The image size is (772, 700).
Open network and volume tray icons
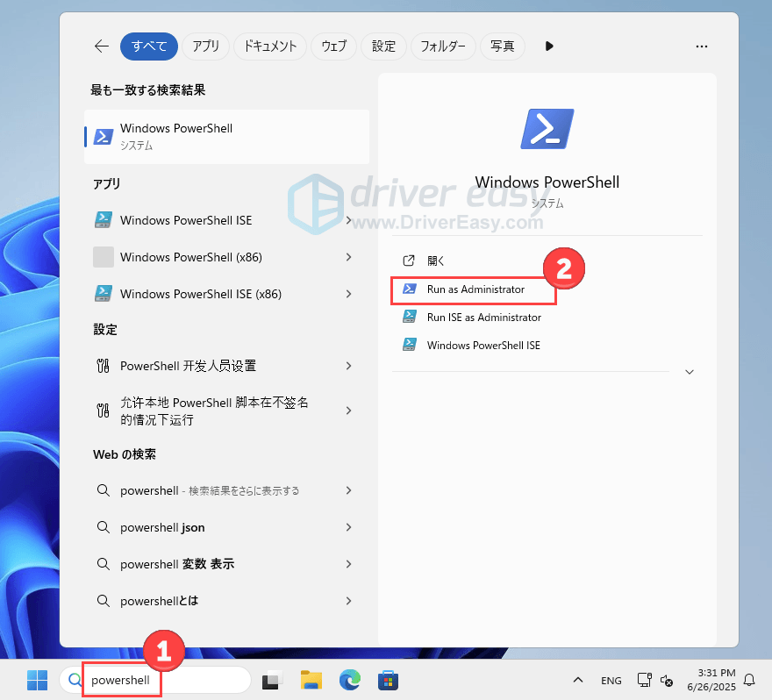pos(654,681)
